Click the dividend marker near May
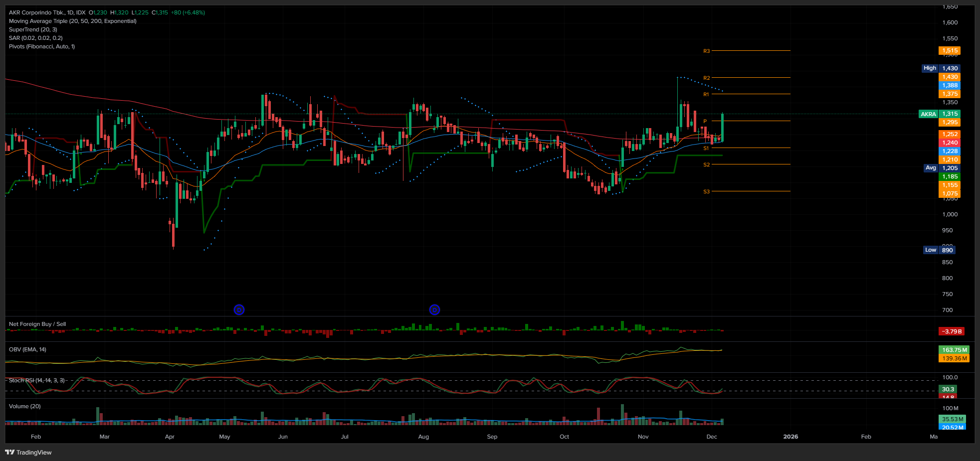This screenshot has height=461, width=980. pyautogui.click(x=239, y=310)
